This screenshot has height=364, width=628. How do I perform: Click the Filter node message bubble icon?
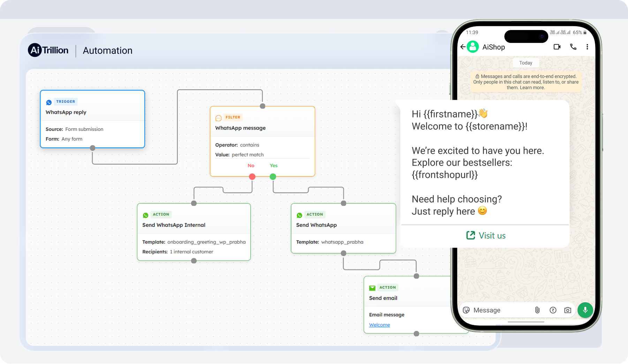point(219,118)
